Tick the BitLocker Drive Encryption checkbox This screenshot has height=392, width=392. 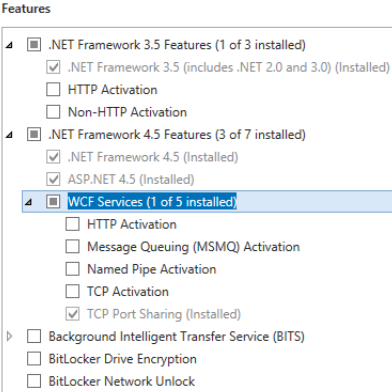(34, 359)
